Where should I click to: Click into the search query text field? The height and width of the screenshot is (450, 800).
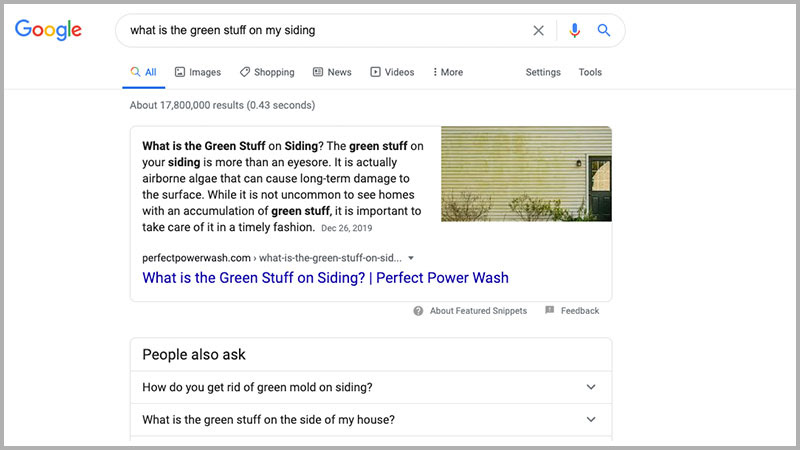pos(327,31)
